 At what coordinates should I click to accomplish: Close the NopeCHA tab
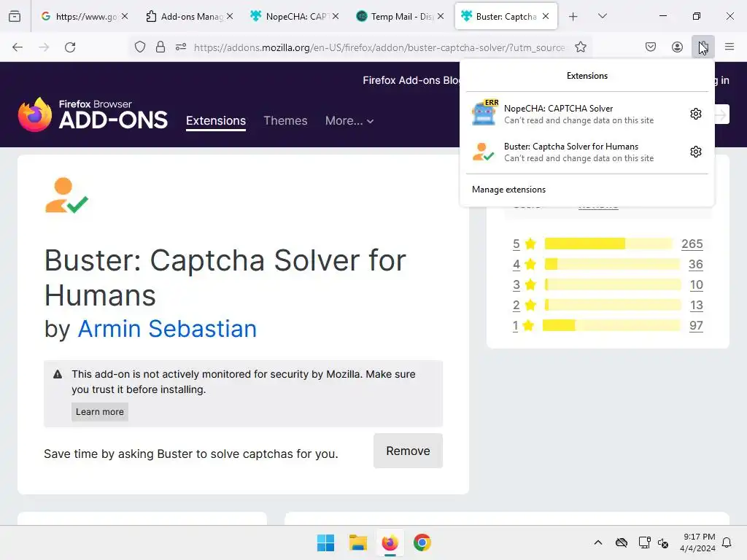(x=336, y=16)
